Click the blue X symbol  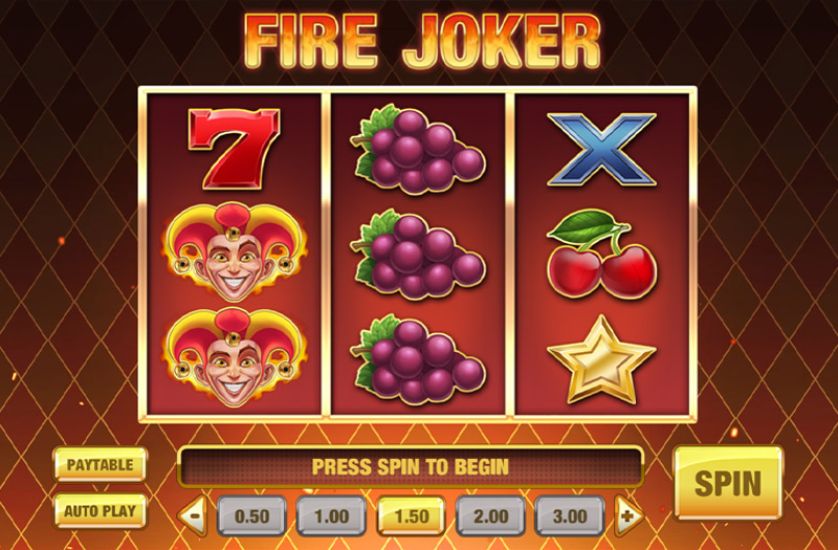(602, 150)
